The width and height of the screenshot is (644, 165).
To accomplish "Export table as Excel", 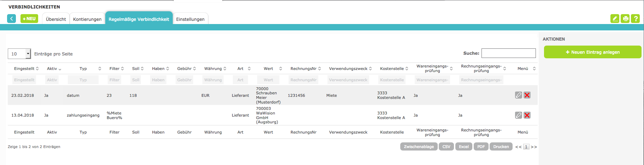I will pyautogui.click(x=463, y=147).
